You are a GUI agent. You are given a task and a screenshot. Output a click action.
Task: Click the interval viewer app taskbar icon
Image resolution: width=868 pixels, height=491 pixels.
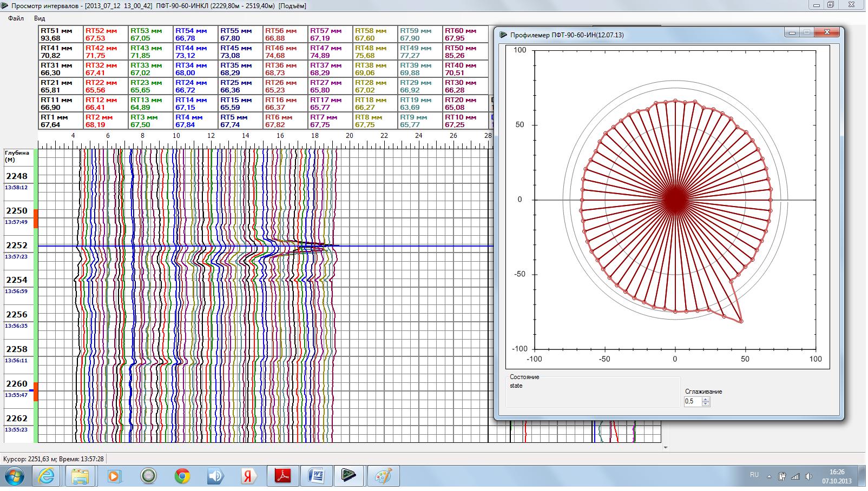tap(350, 476)
